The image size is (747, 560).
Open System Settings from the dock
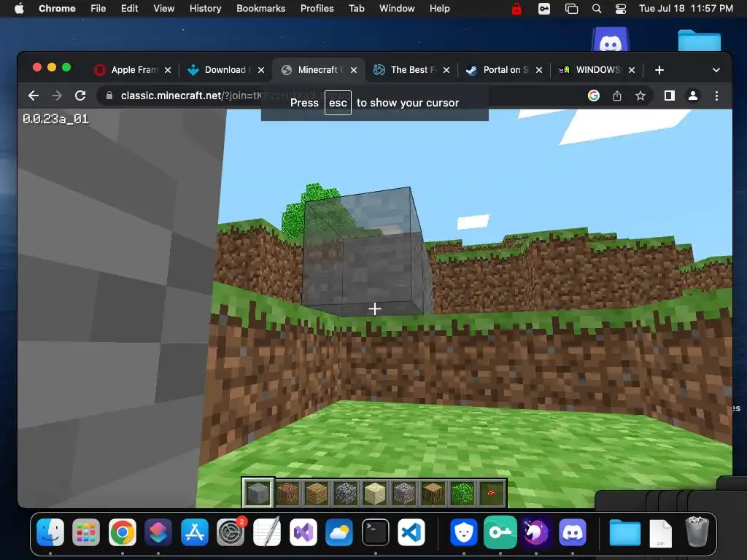coord(231,532)
